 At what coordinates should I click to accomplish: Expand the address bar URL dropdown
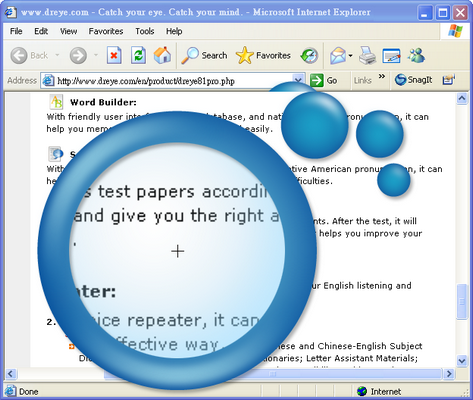pos(298,81)
